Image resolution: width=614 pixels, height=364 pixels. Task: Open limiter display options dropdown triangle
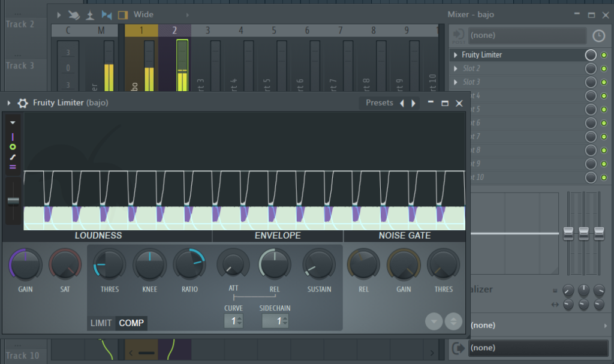point(13,123)
